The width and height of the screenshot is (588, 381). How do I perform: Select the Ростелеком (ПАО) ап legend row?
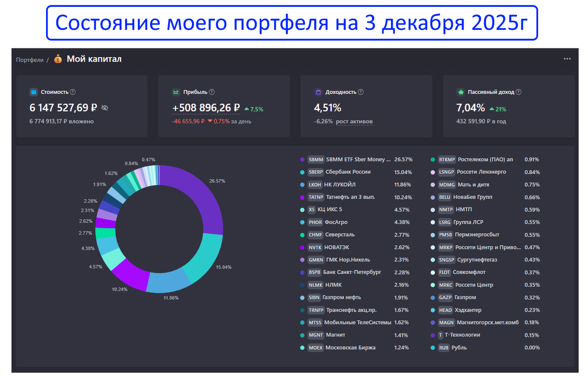click(486, 160)
